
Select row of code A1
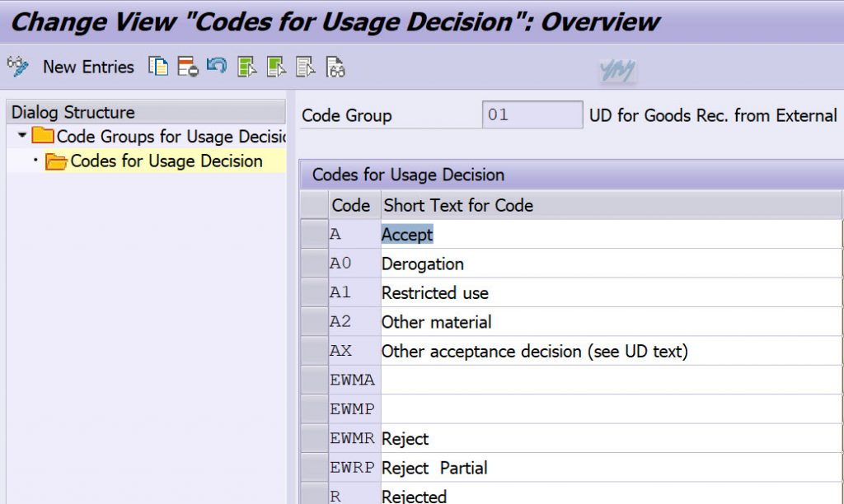pos(314,292)
